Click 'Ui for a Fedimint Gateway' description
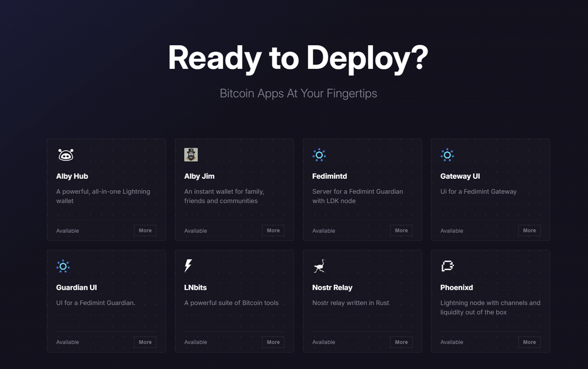This screenshot has height=369, width=588. pos(479,191)
